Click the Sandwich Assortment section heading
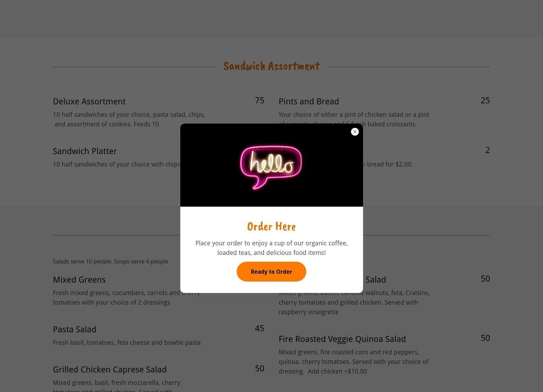The width and height of the screenshot is (543, 392). [x=271, y=66]
